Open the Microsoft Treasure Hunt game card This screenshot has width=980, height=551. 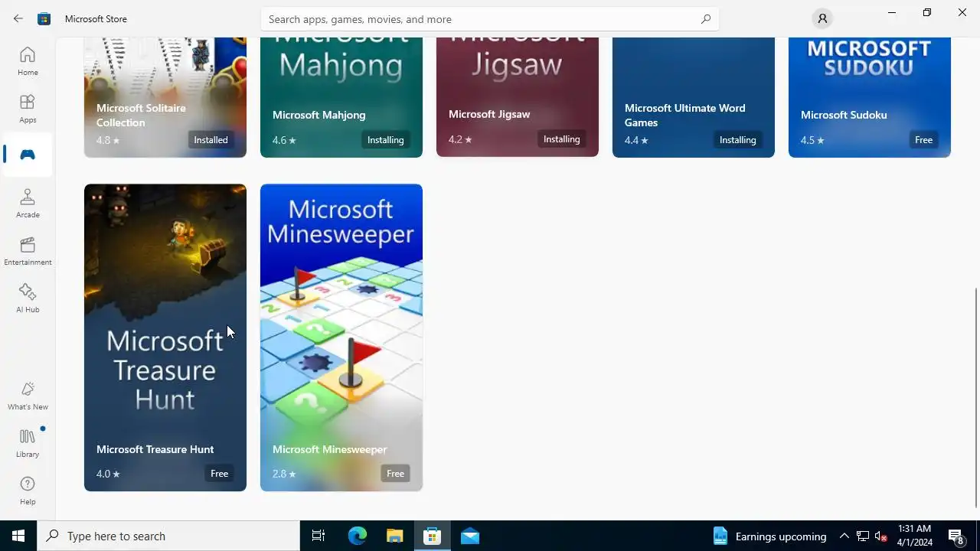click(165, 337)
